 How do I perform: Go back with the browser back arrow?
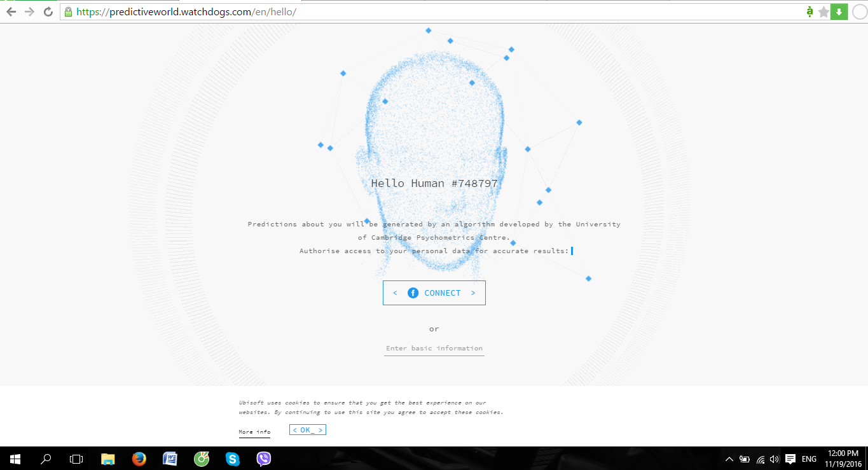point(11,12)
